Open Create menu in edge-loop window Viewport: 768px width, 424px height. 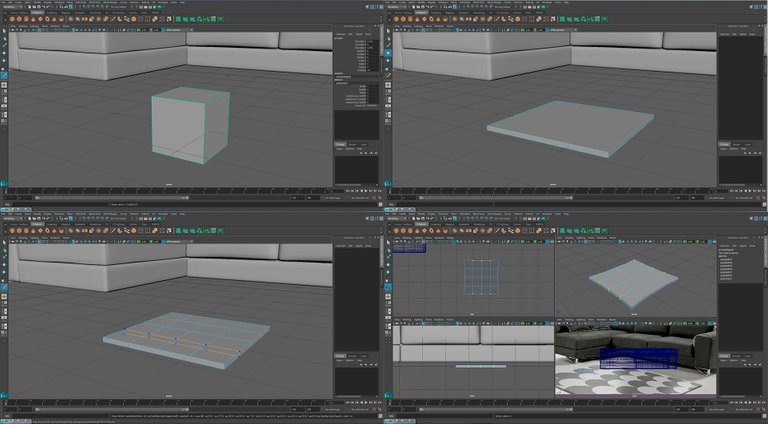tap(19, 214)
